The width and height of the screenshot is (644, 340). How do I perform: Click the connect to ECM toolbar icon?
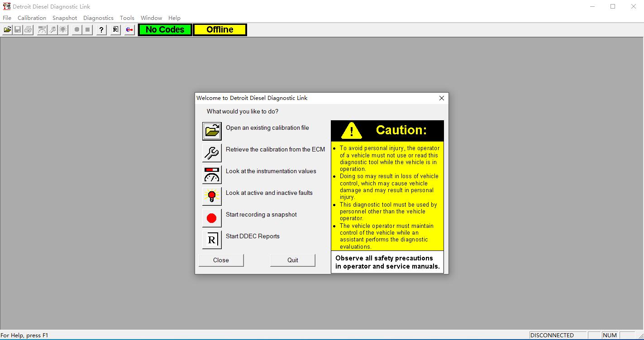[129, 30]
